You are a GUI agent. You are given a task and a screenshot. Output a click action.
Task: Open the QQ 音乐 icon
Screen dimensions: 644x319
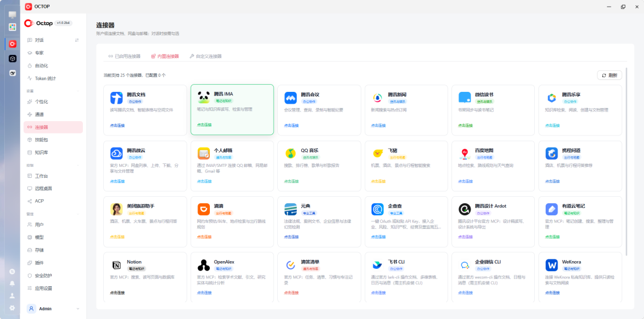(x=291, y=154)
